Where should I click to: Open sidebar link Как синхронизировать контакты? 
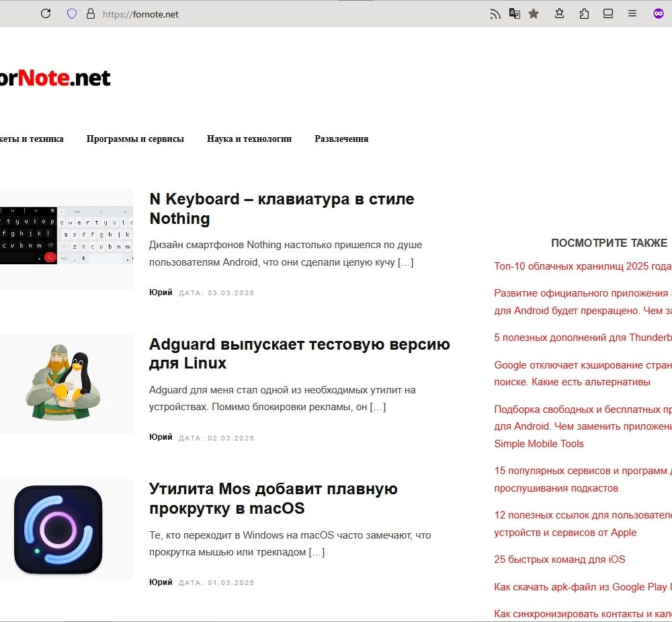583,614
